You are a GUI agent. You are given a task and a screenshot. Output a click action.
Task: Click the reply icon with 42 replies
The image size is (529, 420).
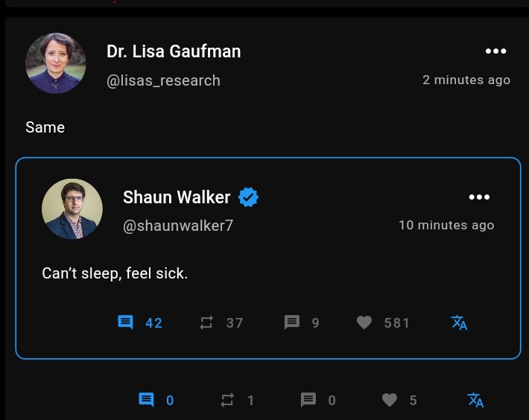tap(125, 322)
